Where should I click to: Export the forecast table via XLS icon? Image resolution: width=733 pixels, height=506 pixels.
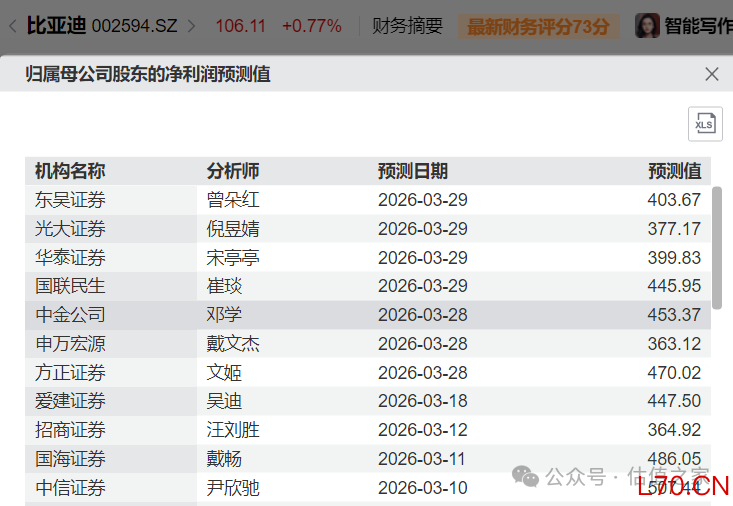704,124
